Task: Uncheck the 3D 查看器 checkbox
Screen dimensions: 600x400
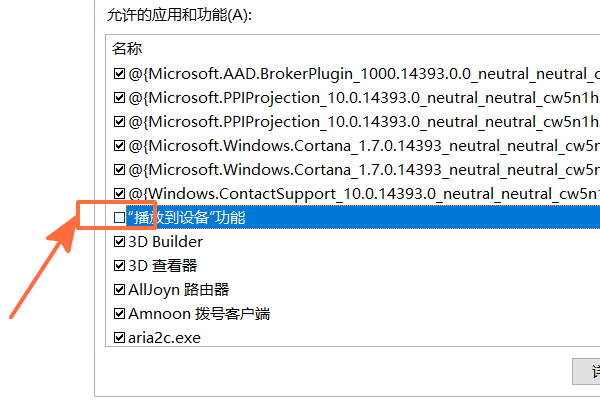Action: 120,265
